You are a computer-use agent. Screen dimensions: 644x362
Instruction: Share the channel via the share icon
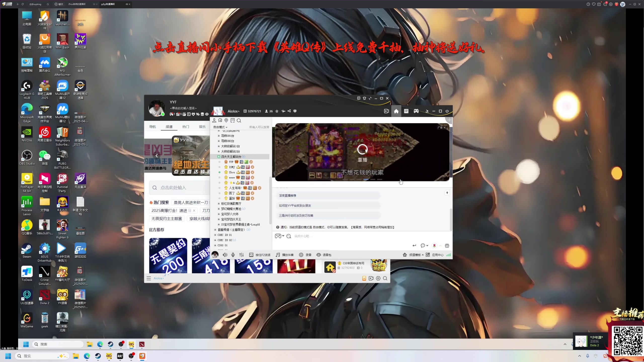289,111
